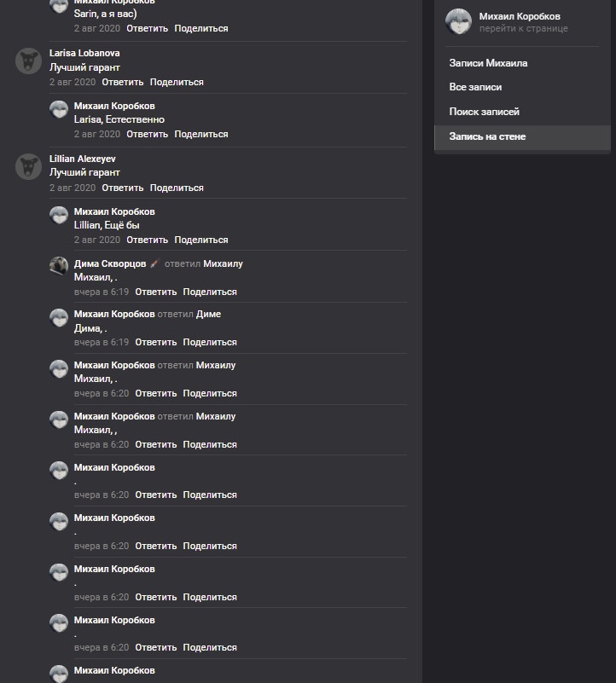The image size is (616, 683).
Task: Open "Поиск записей" in the sidebar menu
Action: tap(484, 112)
